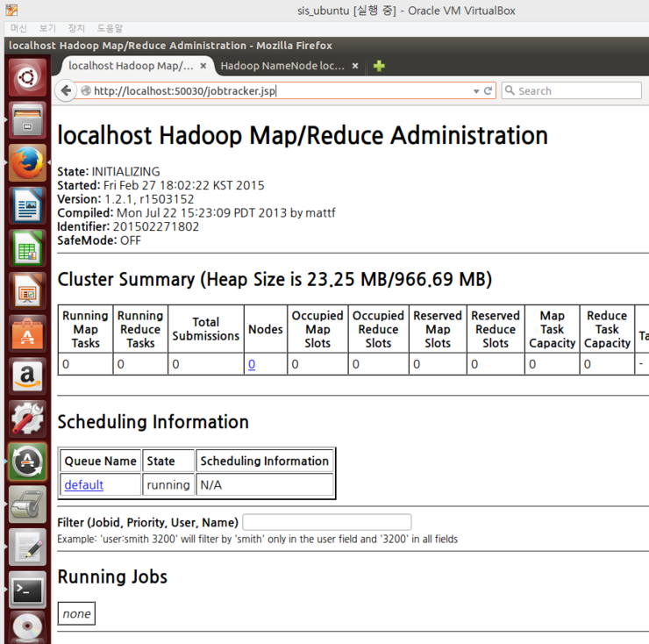Open the default queue link
Viewport: 649px width, 644px height.
tap(83, 484)
